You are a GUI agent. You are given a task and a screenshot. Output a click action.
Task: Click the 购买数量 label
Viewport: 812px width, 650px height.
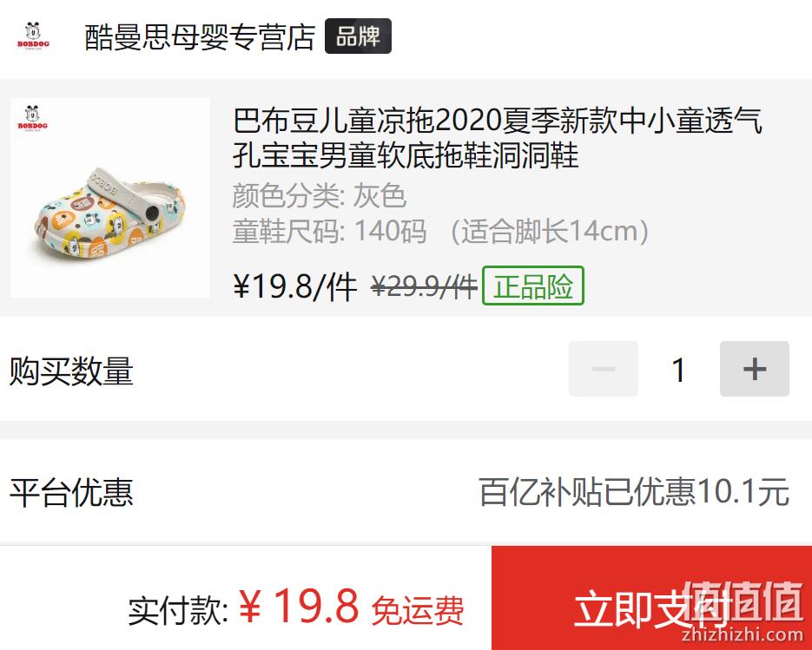(x=71, y=371)
